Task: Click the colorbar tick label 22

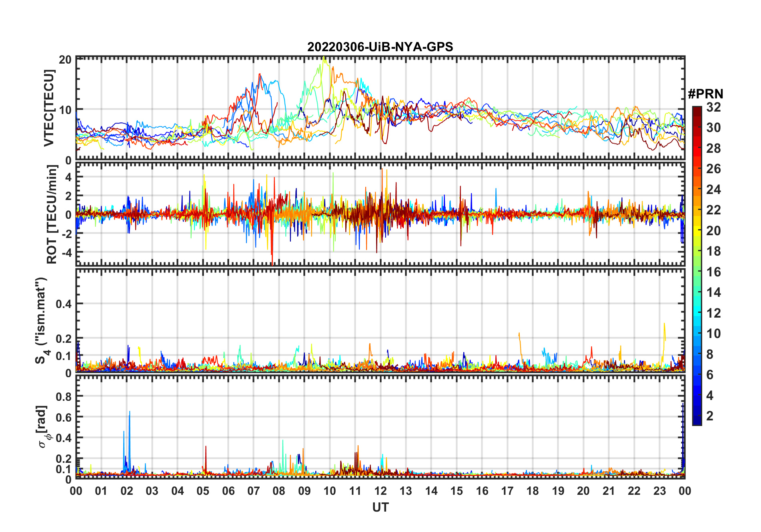Action: pos(713,210)
